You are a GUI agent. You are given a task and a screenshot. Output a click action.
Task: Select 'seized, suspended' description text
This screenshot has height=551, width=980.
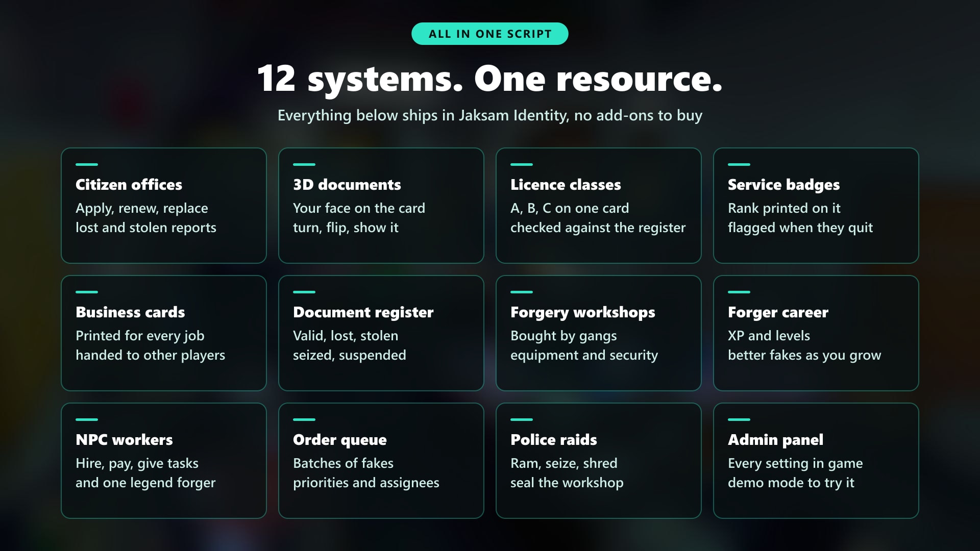tap(349, 355)
